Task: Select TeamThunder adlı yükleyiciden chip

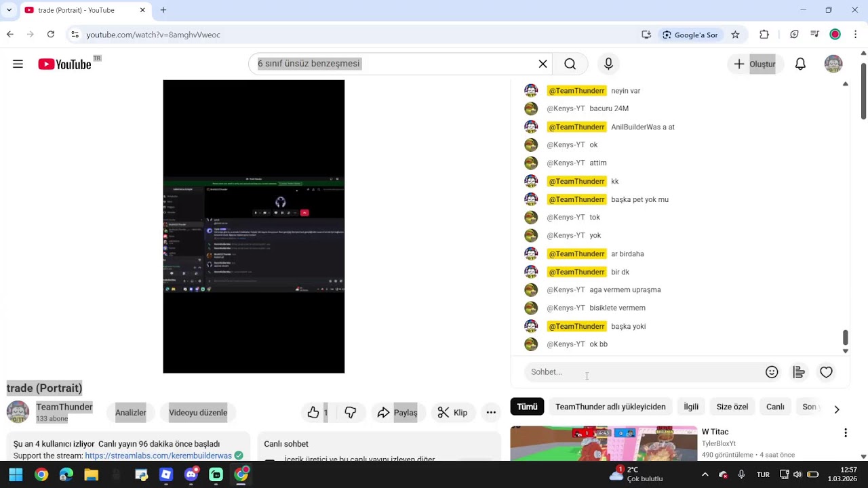Action: pyautogui.click(x=610, y=407)
